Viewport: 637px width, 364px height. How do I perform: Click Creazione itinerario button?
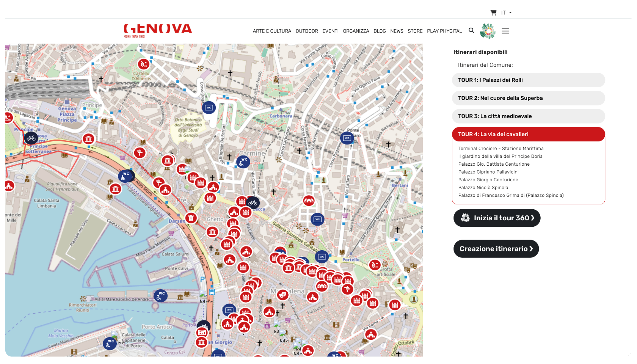[x=496, y=249]
